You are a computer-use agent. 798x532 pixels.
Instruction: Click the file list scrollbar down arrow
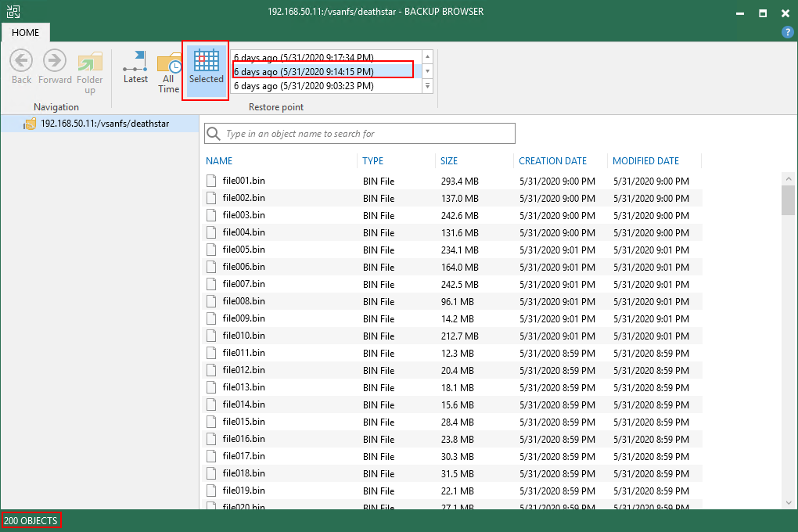[x=789, y=504]
